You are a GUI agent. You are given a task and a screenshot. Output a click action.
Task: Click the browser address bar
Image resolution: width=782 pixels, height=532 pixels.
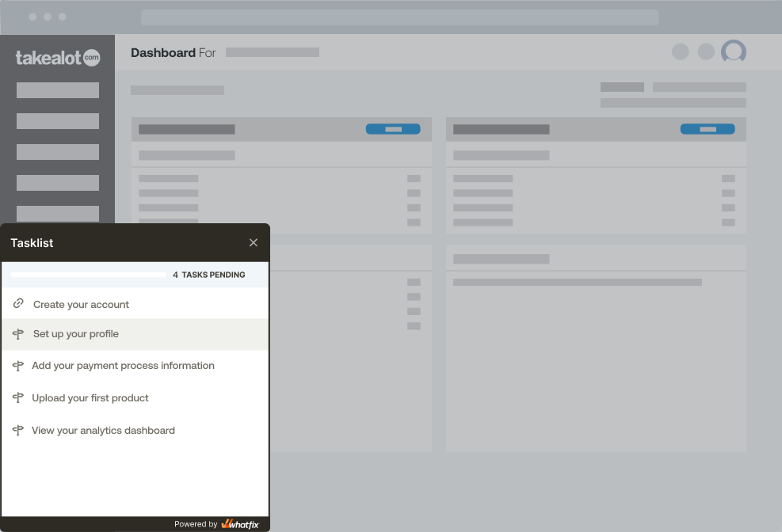(399, 17)
